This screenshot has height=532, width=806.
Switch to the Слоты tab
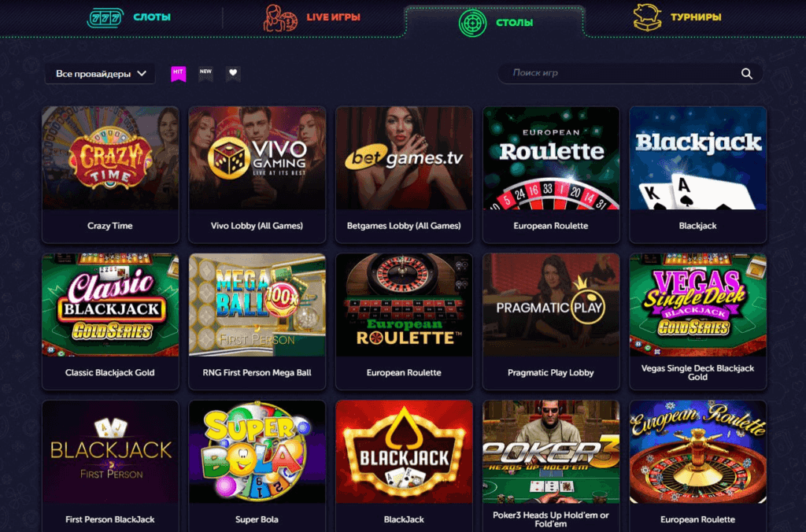click(130, 17)
